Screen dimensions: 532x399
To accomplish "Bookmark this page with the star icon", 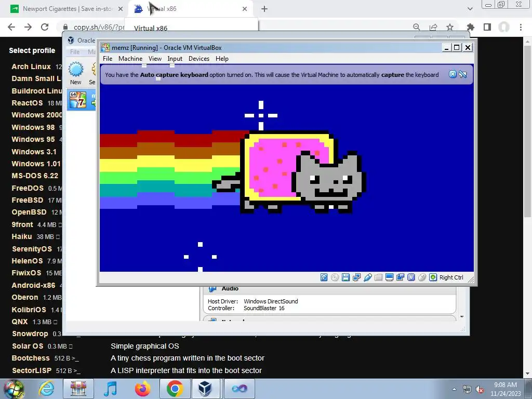I will pyautogui.click(x=450, y=27).
